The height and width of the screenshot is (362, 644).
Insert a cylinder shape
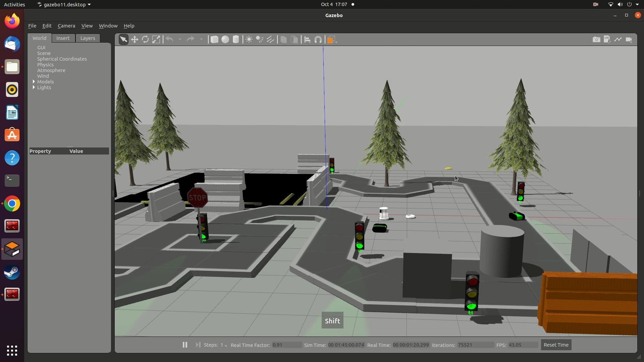[x=236, y=40]
